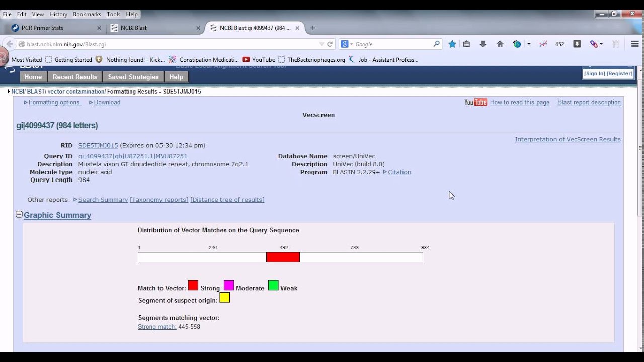Screen dimensions: 644x362
Task: Bookmark this page with the star icon
Action: [452, 44]
